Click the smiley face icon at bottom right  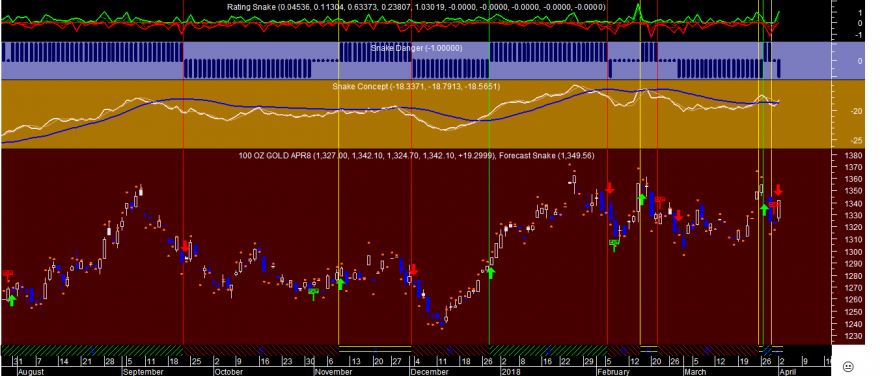848,365
